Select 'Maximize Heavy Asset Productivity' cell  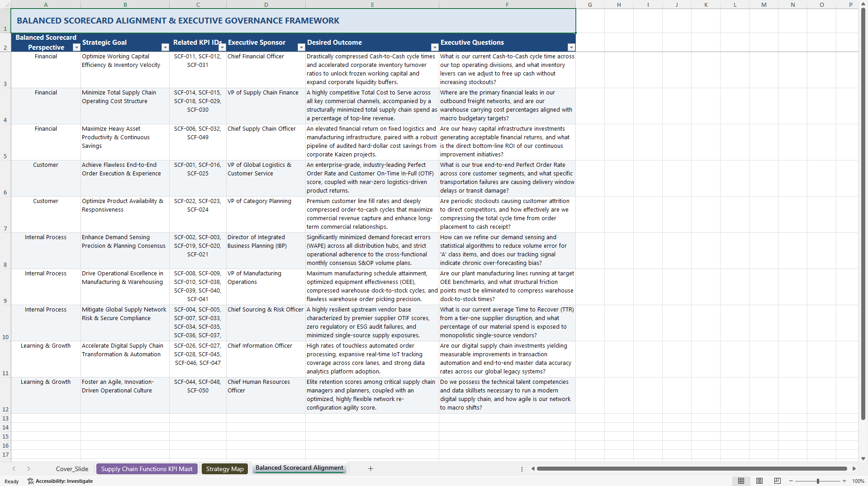(x=125, y=142)
